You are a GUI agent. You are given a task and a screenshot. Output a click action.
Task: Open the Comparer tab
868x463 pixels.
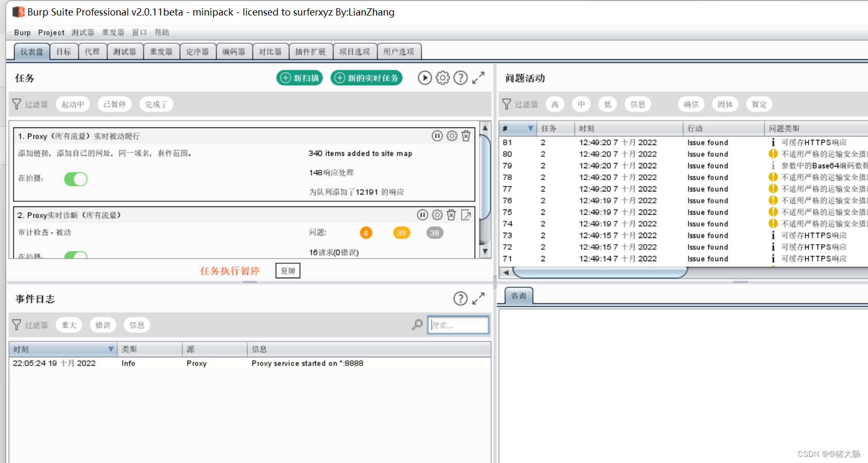tap(270, 52)
